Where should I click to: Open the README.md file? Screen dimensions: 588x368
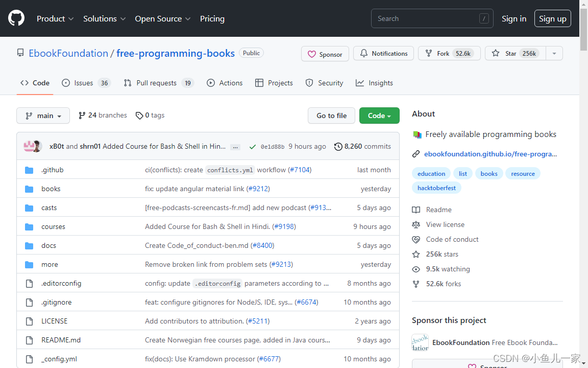click(x=61, y=340)
